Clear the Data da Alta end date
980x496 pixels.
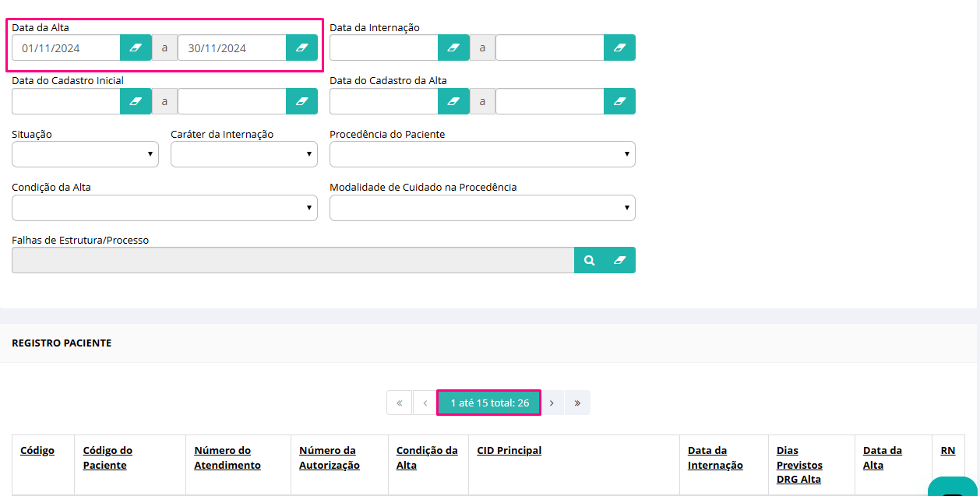click(302, 47)
